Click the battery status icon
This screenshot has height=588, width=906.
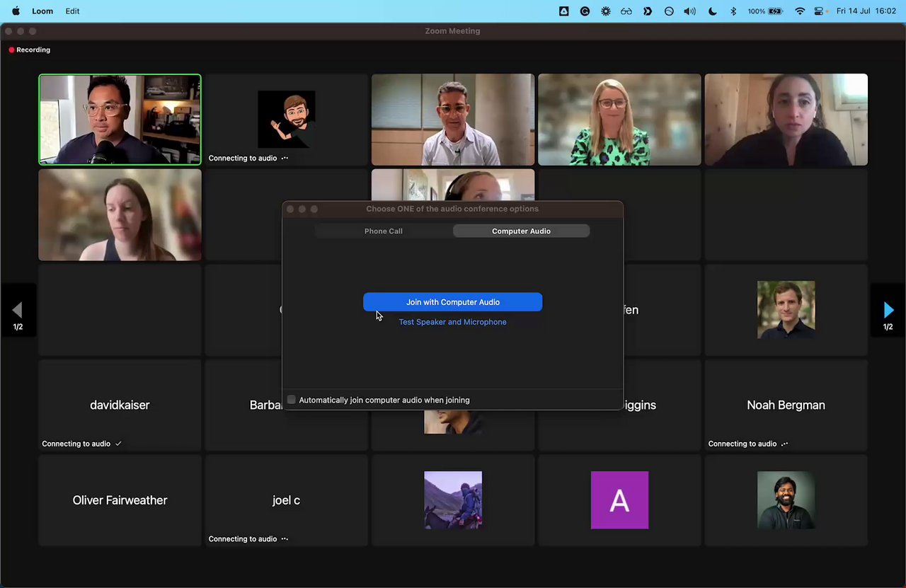tap(776, 11)
